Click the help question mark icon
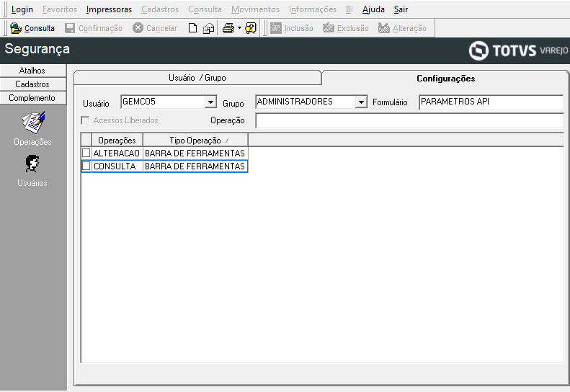570x392 pixels. [251, 28]
